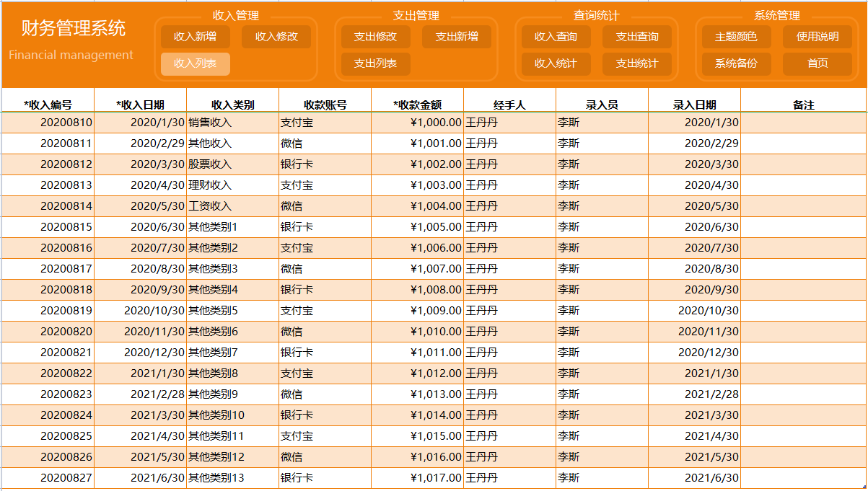Click the empty 备注 cell in first row
The width and height of the screenshot is (868, 491).
tap(803, 123)
